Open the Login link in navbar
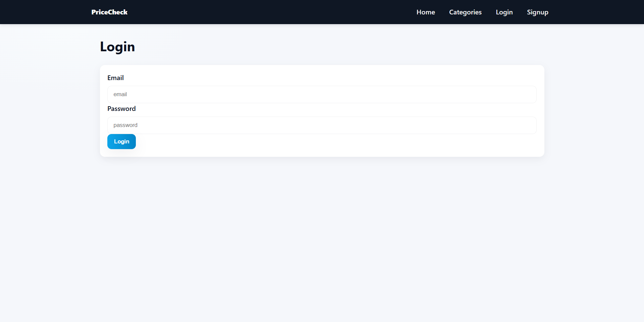 coord(504,12)
